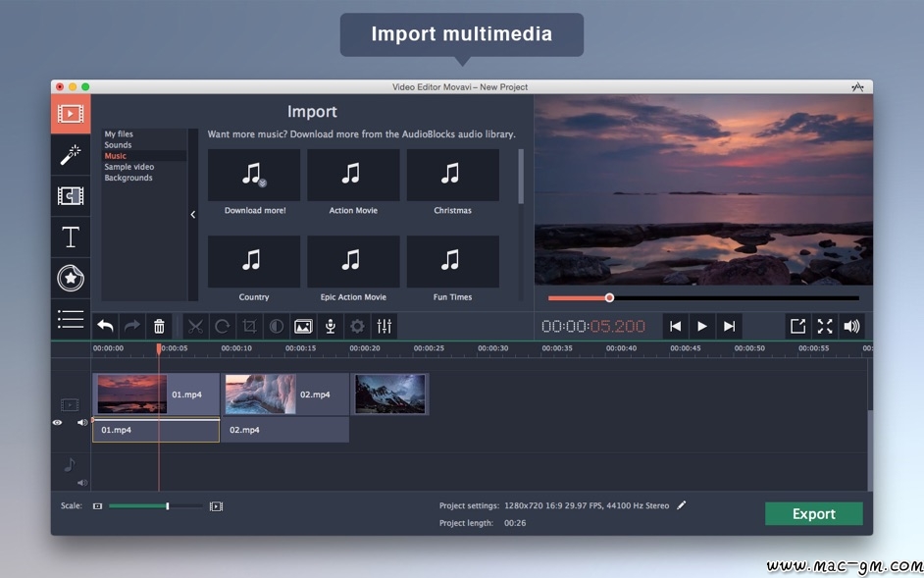
Task: Mute the video track audio
Action: (82, 422)
